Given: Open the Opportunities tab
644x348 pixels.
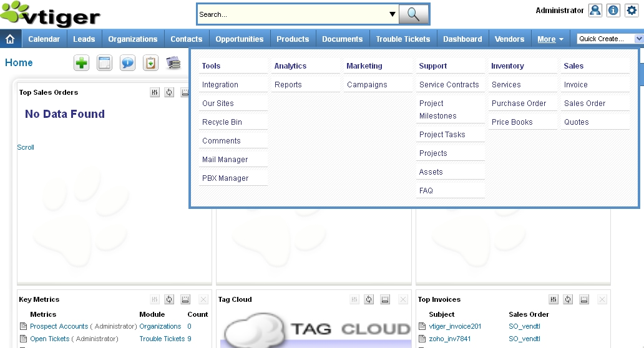Looking at the screenshot, I should tap(240, 39).
